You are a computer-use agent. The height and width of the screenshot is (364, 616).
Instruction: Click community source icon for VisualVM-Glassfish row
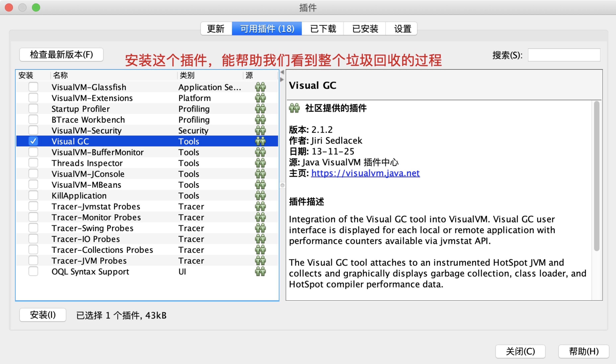[260, 87]
